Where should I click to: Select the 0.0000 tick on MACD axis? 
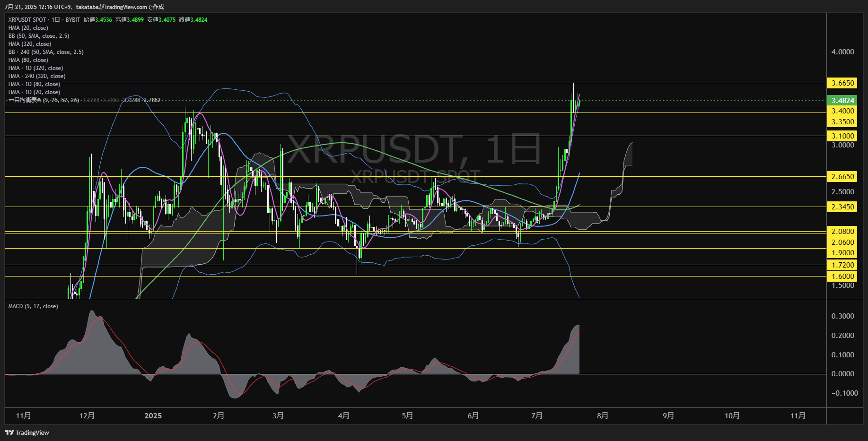(x=842, y=374)
